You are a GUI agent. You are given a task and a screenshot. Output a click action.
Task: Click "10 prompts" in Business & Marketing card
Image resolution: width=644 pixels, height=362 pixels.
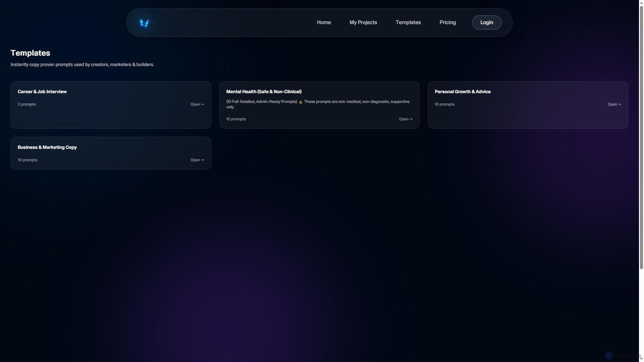[x=28, y=160]
